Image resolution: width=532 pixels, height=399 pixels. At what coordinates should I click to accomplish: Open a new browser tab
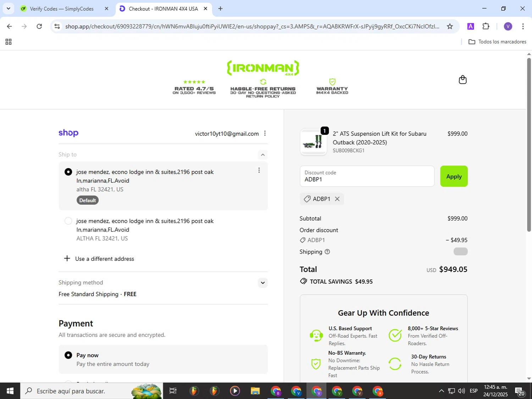220,9
